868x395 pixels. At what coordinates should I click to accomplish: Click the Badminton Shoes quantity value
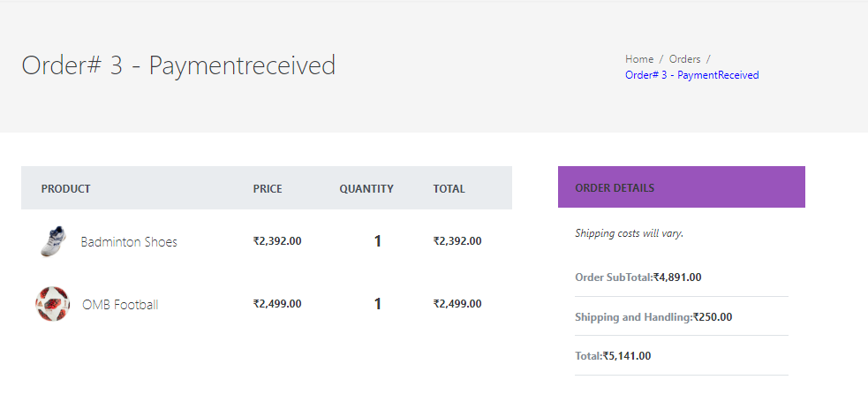pos(378,241)
